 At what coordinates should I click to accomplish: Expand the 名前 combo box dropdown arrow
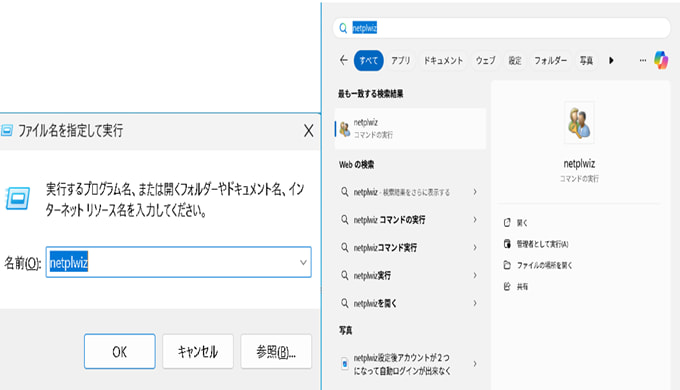[303, 262]
